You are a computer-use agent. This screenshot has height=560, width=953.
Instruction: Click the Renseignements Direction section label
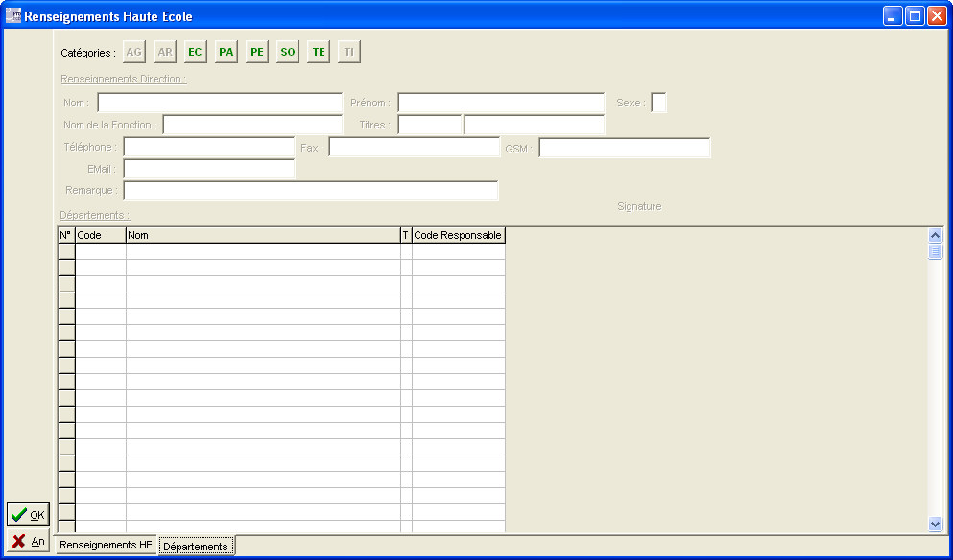124,79
